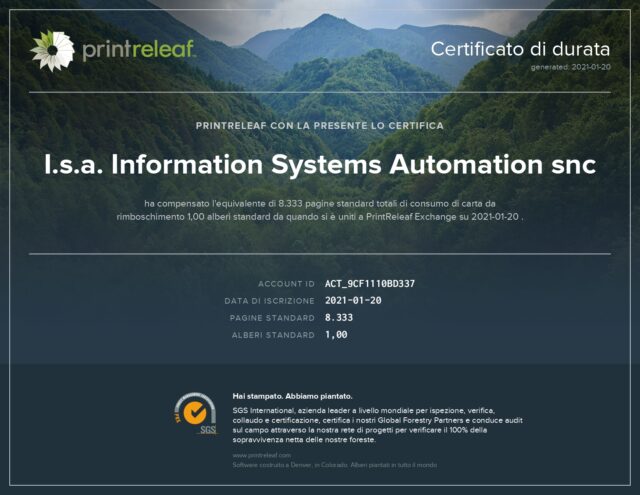This screenshot has height=495, width=640.
Task: Select the 'Certificato di durata' title
Action: [520, 49]
